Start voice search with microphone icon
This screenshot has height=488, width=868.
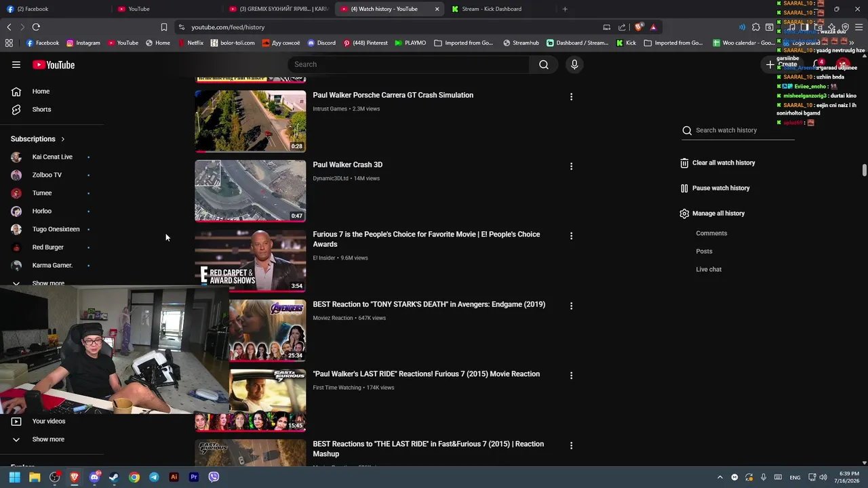574,64
